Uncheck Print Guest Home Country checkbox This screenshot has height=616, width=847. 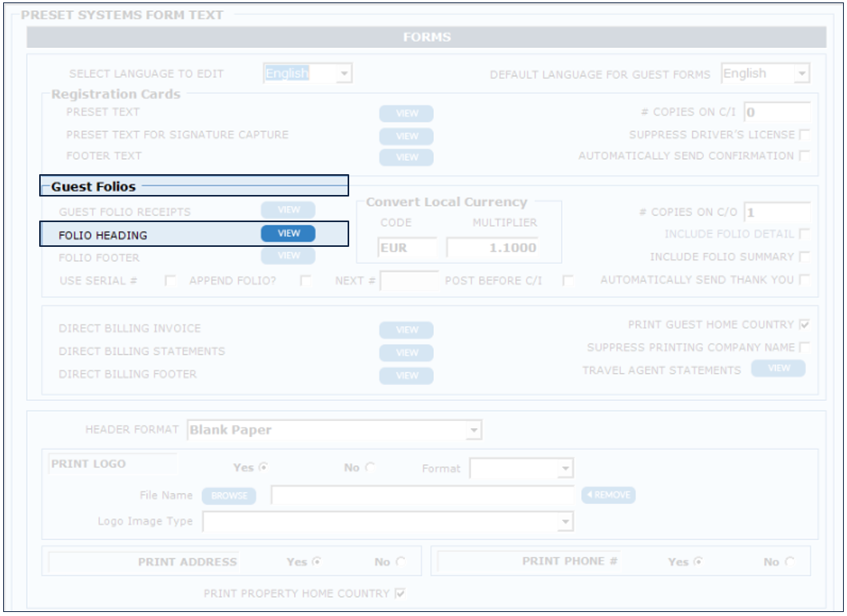pyautogui.click(x=804, y=325)
